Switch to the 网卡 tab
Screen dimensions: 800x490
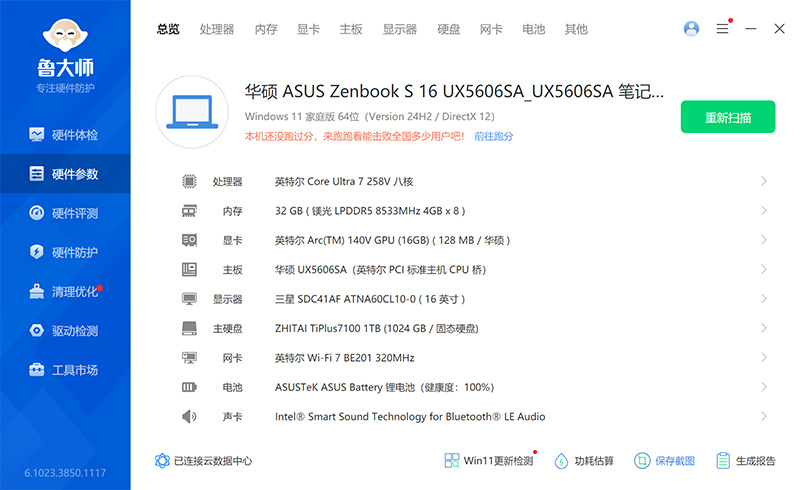[491, 30]
